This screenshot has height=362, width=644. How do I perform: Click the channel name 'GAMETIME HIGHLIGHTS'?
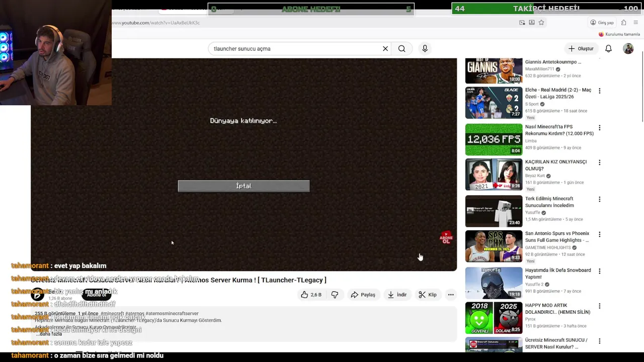point(547,247)
